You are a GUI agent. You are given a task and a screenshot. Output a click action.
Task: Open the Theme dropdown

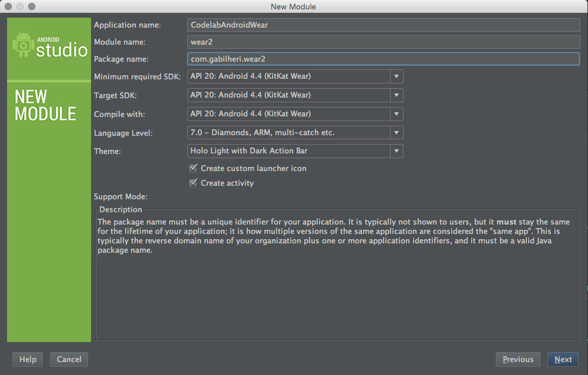click(x=295, y=151)
